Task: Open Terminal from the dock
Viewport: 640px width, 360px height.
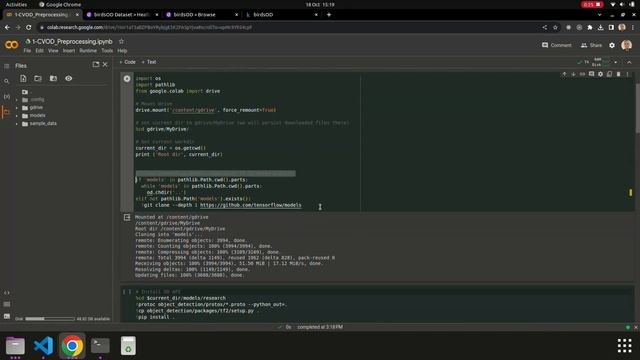Action: point(100,346)
